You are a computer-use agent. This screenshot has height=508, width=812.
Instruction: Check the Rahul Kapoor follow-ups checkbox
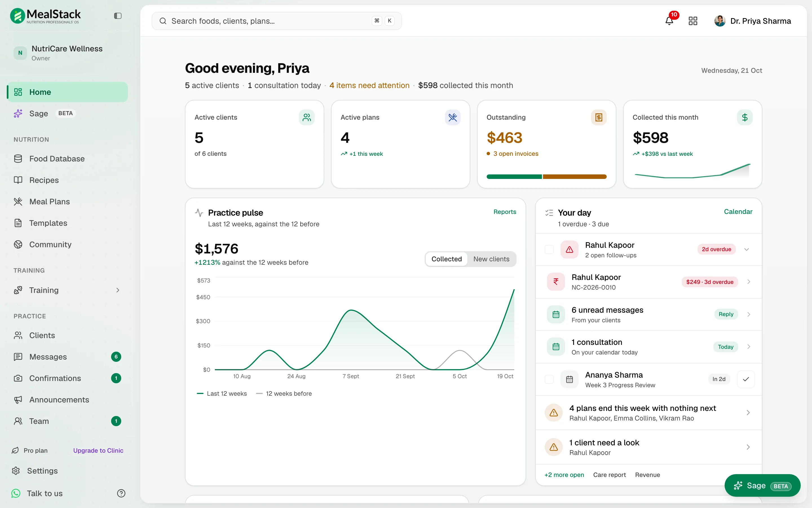click(x=549, y=249)
